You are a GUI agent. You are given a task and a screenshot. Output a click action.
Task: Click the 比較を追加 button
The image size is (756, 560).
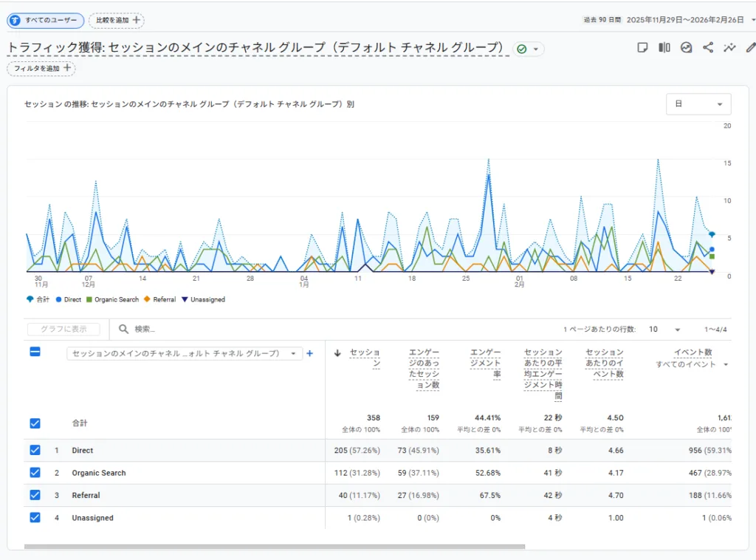pyautogui.click(x=116, y=20)
